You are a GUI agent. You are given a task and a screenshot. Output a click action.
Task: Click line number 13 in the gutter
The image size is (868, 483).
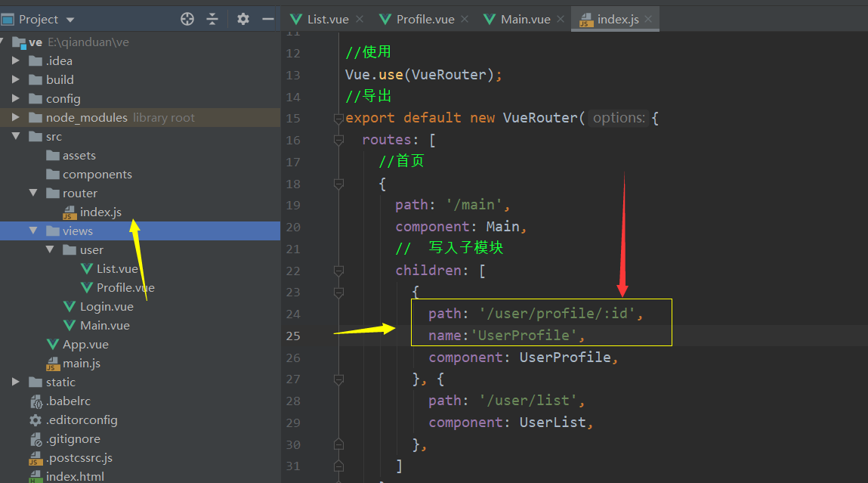coord(293,75)
